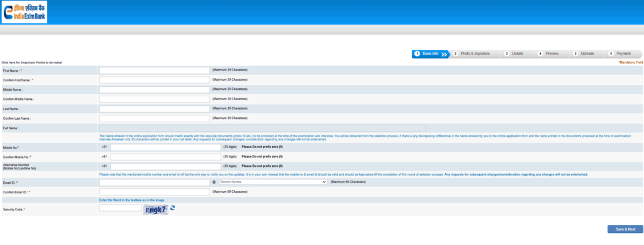
Task: Switch to the Uploads step
Action: point(587,54)
